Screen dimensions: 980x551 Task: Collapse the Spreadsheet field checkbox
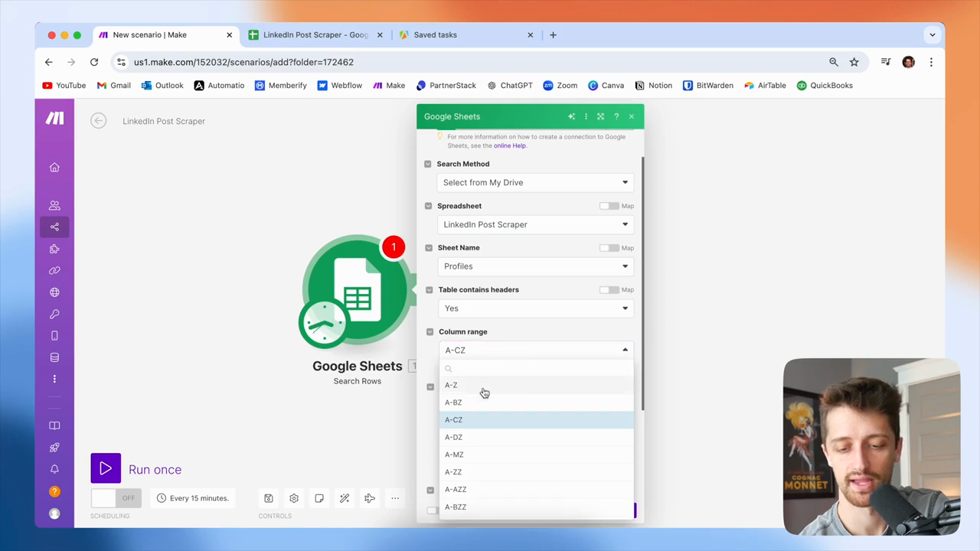[428, 206]
